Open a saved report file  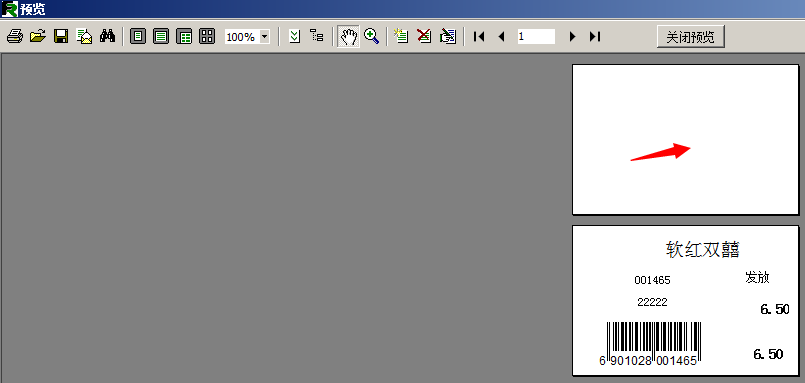tap(37, 36)
